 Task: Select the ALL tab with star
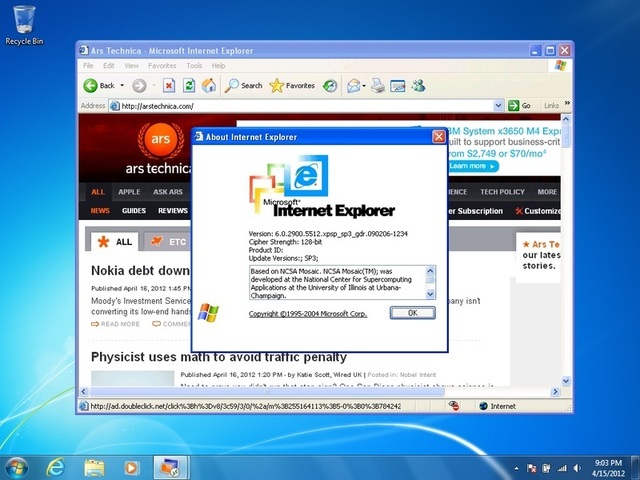[x=115, y=242]
